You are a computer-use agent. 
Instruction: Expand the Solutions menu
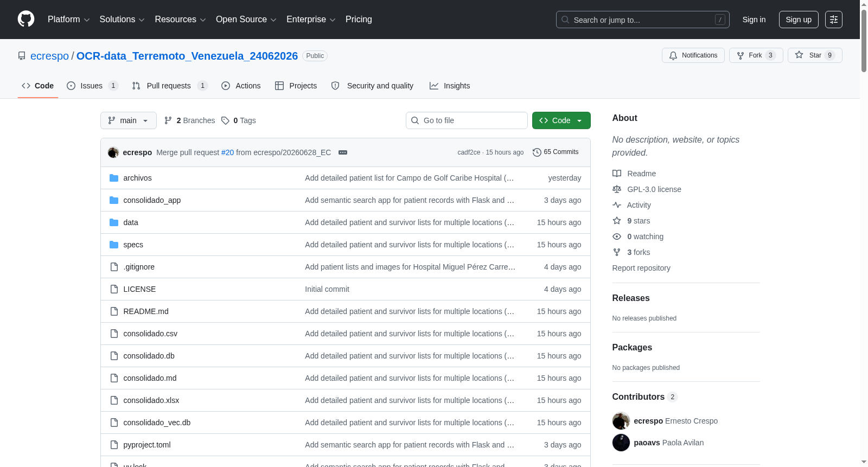click(x=122, y=20)
